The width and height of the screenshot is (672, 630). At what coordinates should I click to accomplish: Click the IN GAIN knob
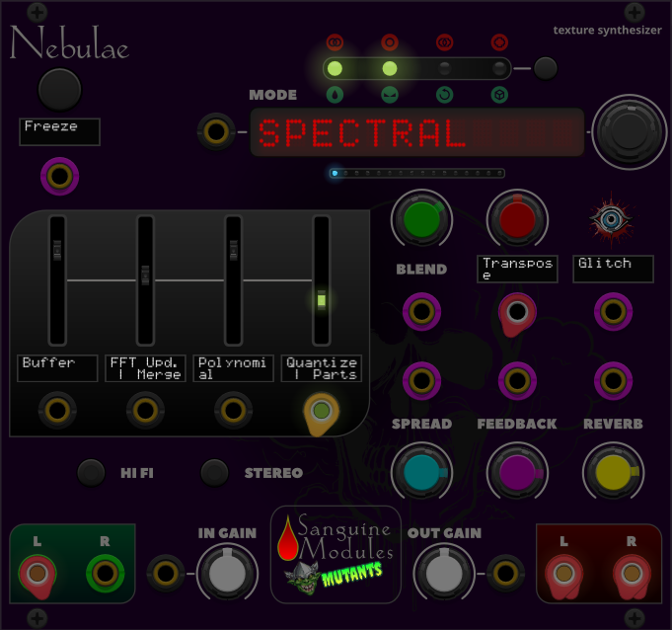tap(227, 574)
